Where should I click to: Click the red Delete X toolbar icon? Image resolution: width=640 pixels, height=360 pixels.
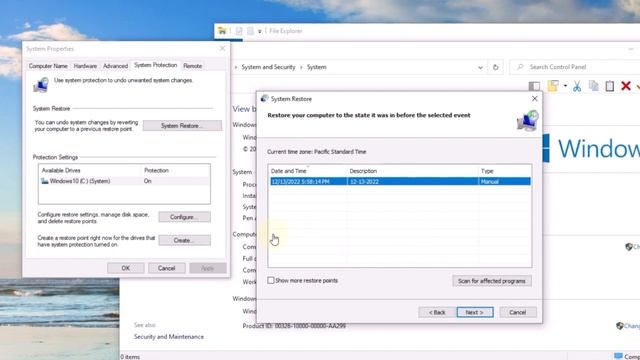tap(626, 86)
